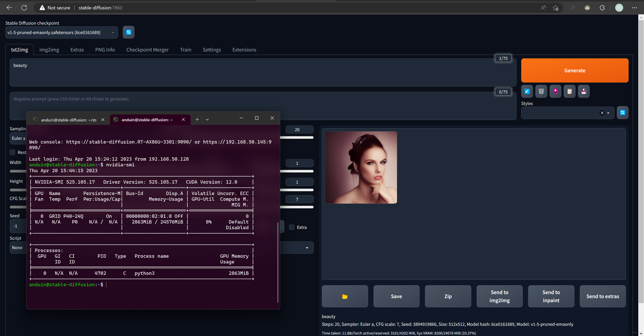Switch to the img2img tab
This screenshot has width=644, height=336.
[49, 50]
